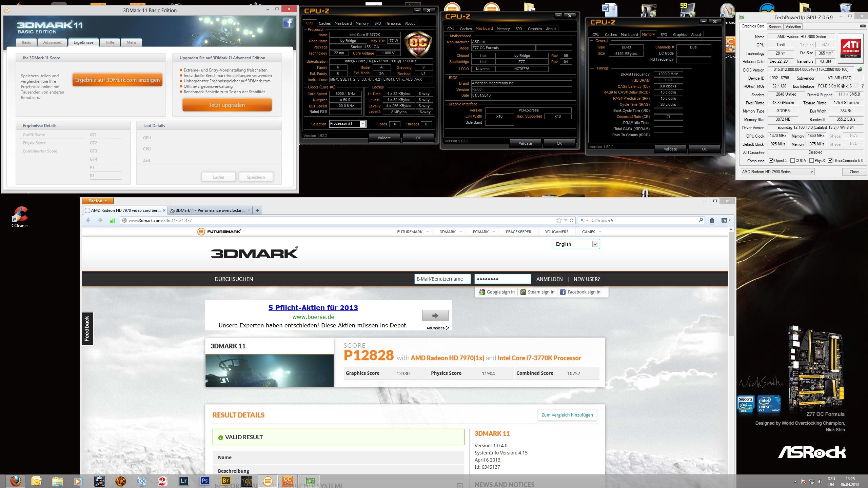This screenshot has width=868, height=488.
Task: Bookmark page with star icon
Action: coord(559,220)
